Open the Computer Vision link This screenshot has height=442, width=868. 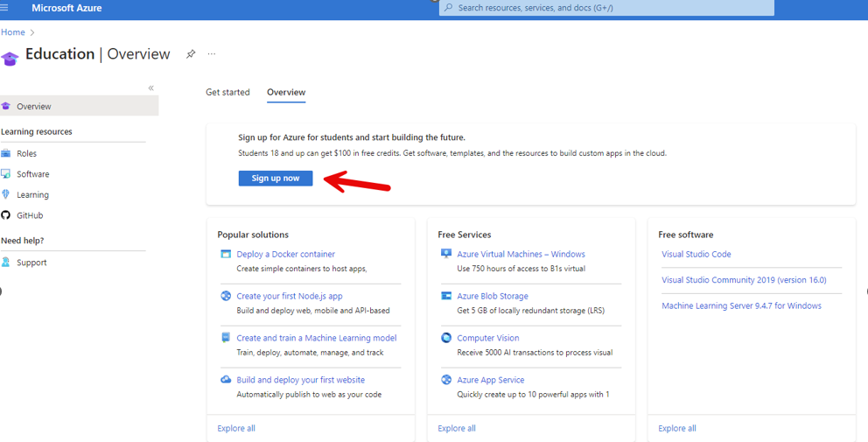(x=488, y=338)
